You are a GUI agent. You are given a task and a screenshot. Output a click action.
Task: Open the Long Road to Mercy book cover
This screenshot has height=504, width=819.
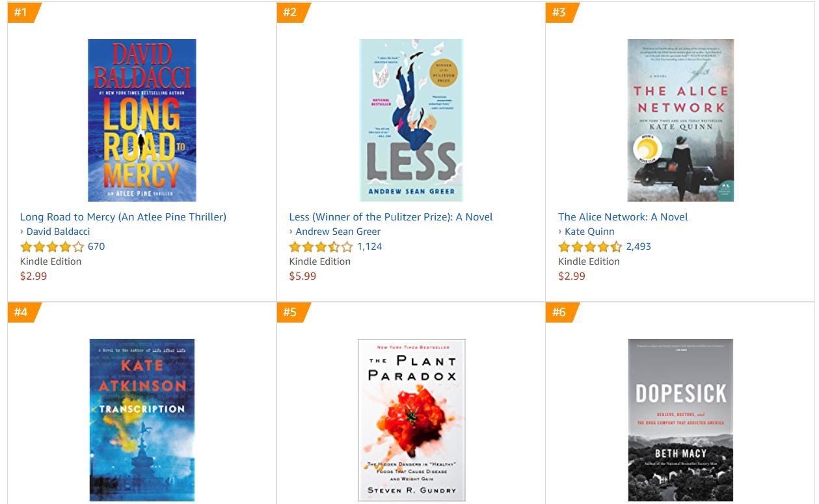click(x=142, y=120)
